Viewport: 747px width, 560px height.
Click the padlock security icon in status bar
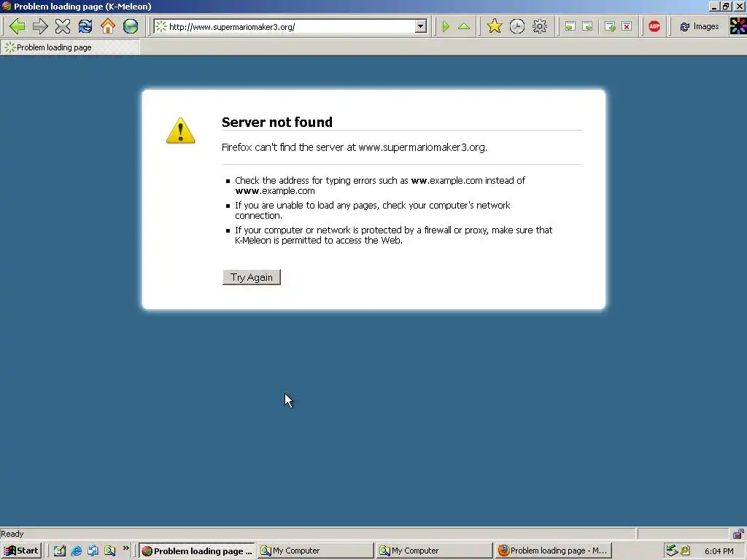tap(738, 533)
